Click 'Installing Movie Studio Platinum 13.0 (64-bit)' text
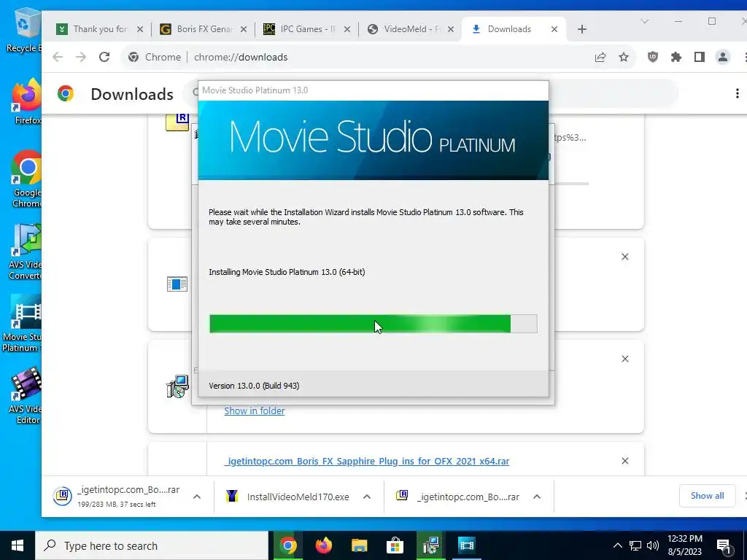Image resolution: width=747 pixels, height=560 pixels. click(287, 272)
